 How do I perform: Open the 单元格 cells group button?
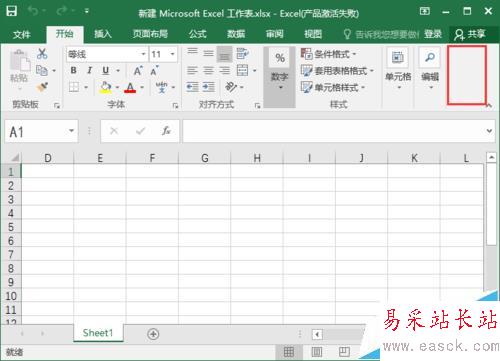(398, 70)
